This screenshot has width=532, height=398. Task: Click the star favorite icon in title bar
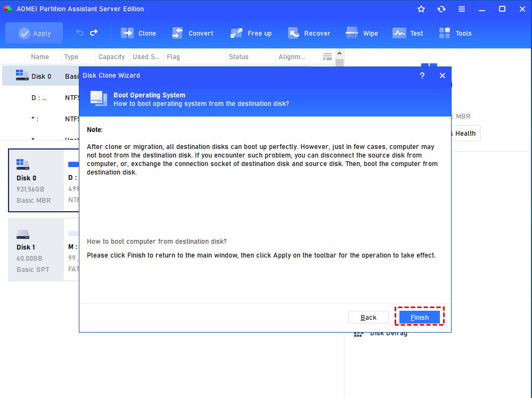click(421, 9)
